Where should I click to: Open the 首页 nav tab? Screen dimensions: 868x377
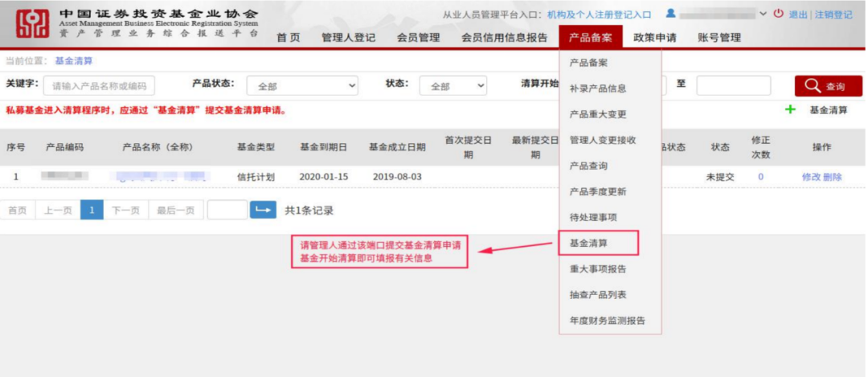289,38
